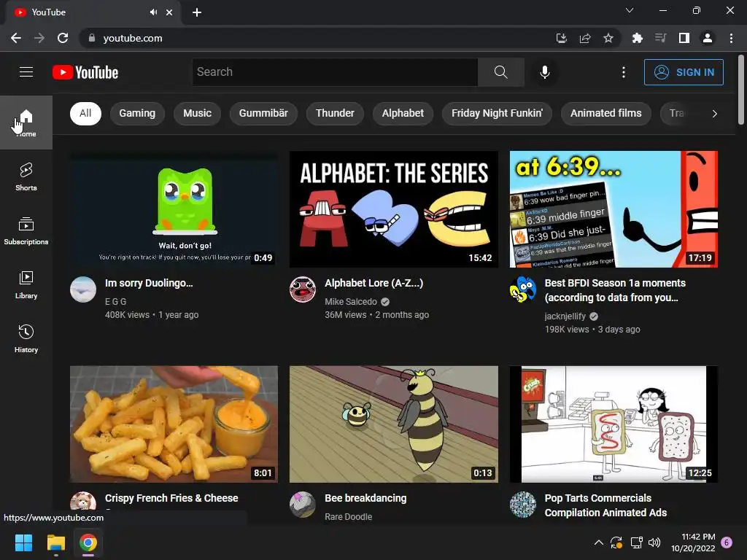This screenshot has width=747, height=560.
Task: Open the Duolingo owl video thumbnail
Action: [174, 209]
